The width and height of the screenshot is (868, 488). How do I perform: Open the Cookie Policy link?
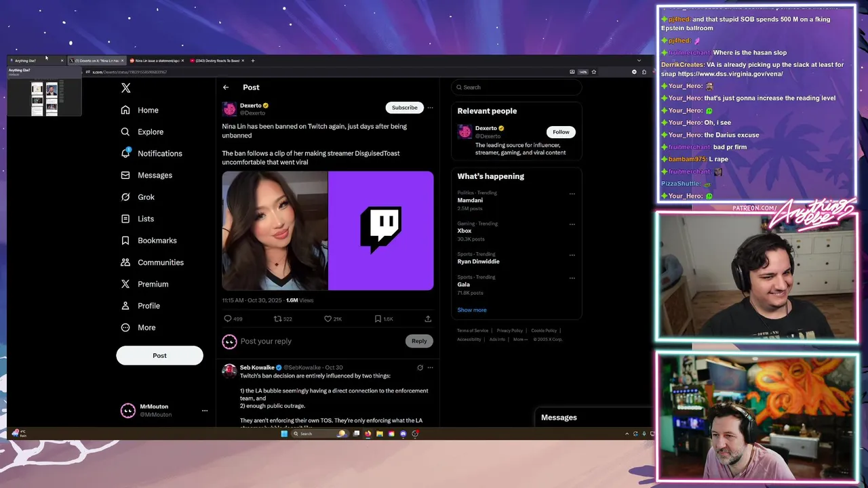pos(544,331)
